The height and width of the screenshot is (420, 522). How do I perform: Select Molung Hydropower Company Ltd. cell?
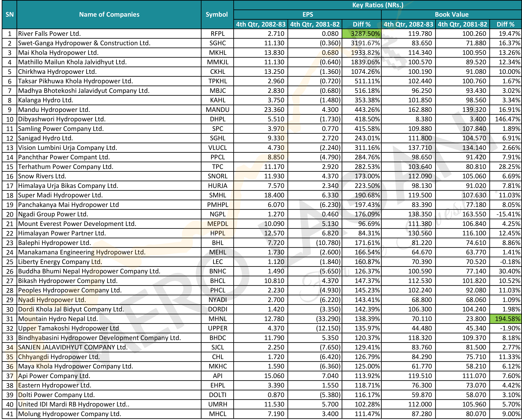click(109, 414)
